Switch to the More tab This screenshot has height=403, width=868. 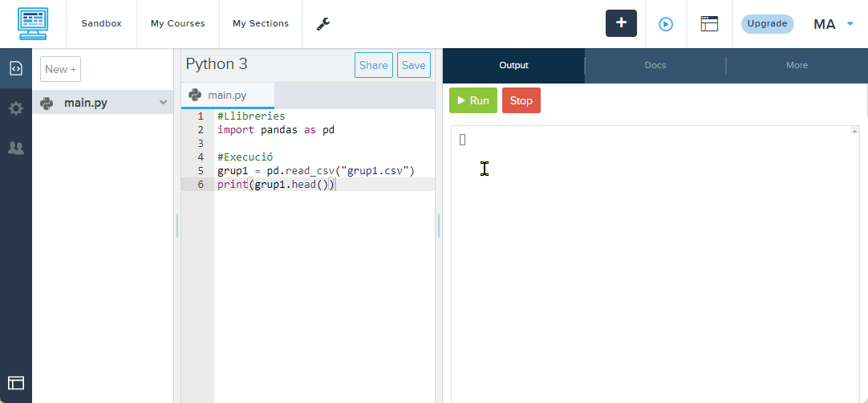point(797,66)
